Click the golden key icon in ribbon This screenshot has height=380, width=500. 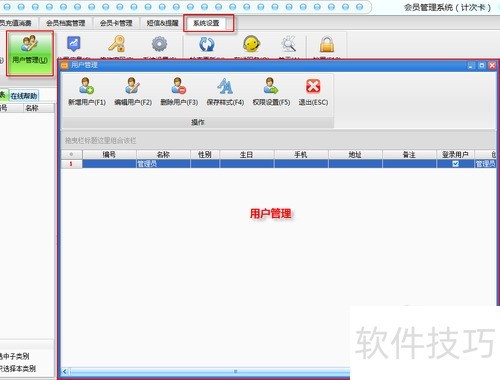tap(117, 44)
